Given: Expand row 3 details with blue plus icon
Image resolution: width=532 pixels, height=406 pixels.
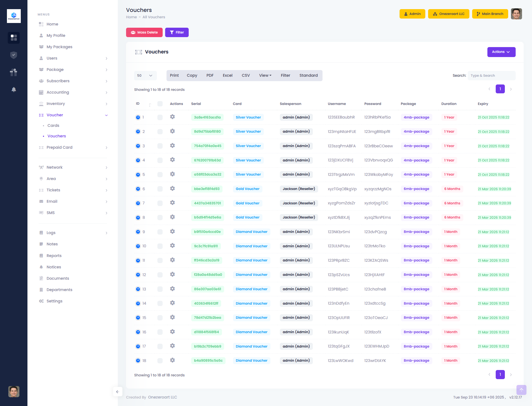Looking at the screenshot, I should point(138,146).
